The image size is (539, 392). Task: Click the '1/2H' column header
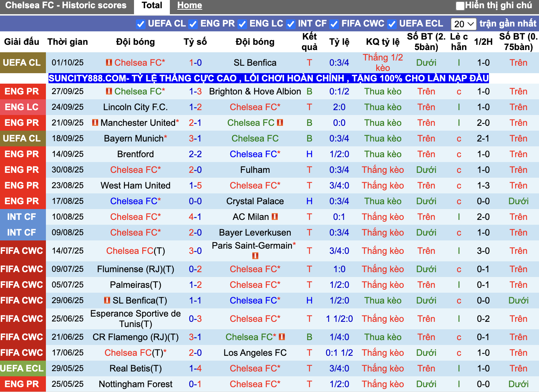point(483,42)
